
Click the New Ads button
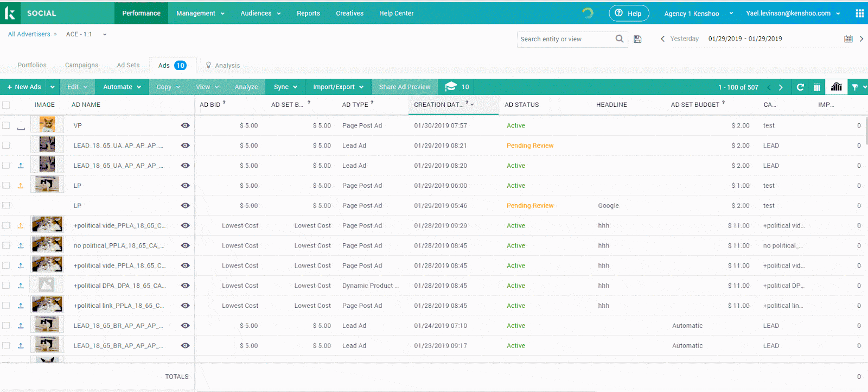point(24,87)
